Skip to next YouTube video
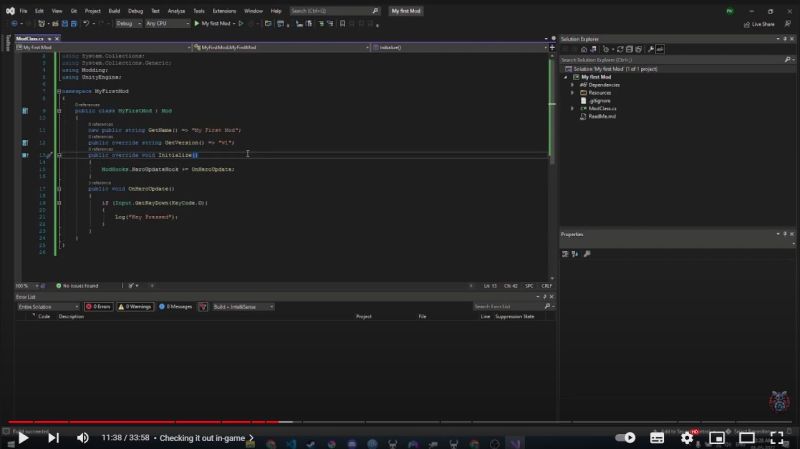 (54, 438)
